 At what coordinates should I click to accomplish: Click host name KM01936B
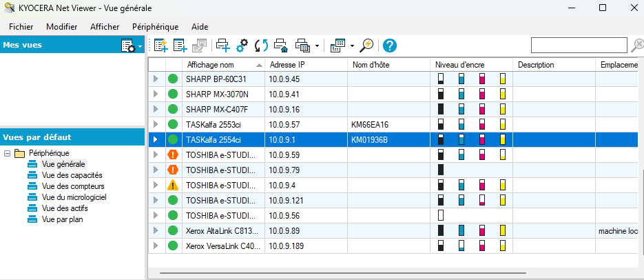(370, 139)
